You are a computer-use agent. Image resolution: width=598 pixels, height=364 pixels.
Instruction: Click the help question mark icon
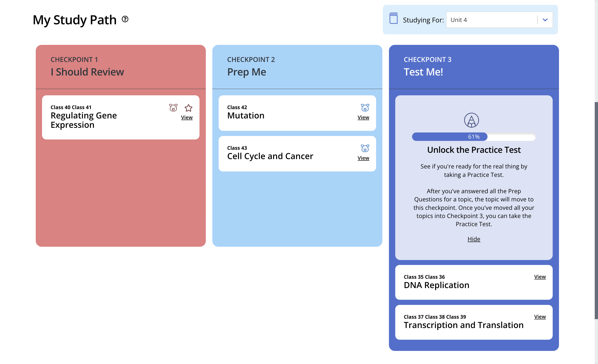click(125, 19)
